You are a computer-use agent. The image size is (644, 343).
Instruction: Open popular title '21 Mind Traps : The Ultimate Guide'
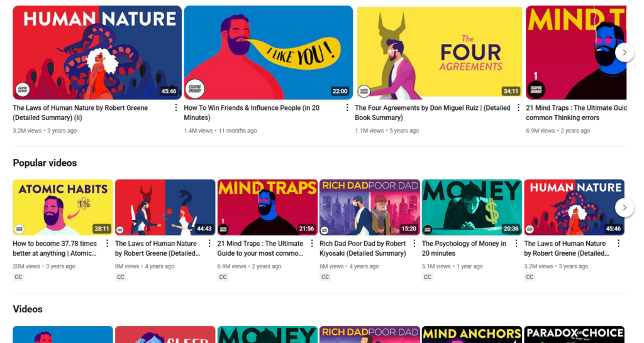tap(260, 248)
